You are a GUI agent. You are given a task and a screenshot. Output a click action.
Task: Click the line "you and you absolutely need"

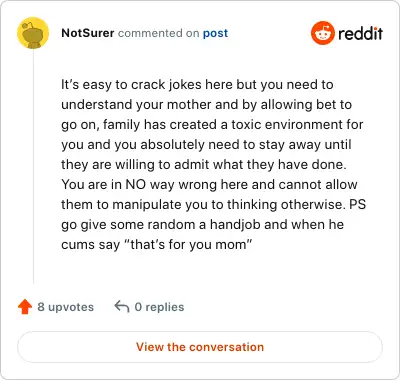(206, 145)
